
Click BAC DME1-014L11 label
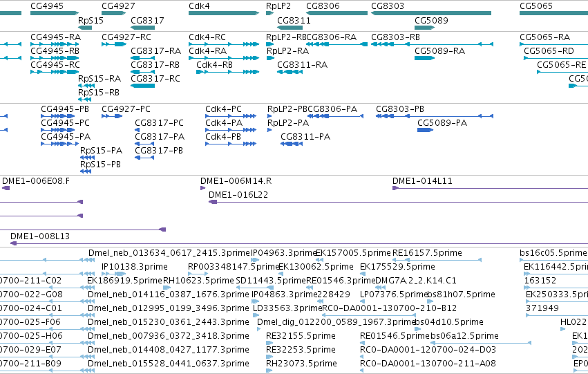pos(422,181)
